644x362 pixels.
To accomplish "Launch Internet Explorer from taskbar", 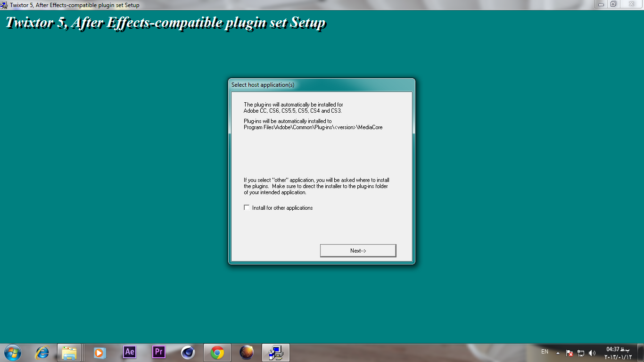I will [x=42, y=353].
